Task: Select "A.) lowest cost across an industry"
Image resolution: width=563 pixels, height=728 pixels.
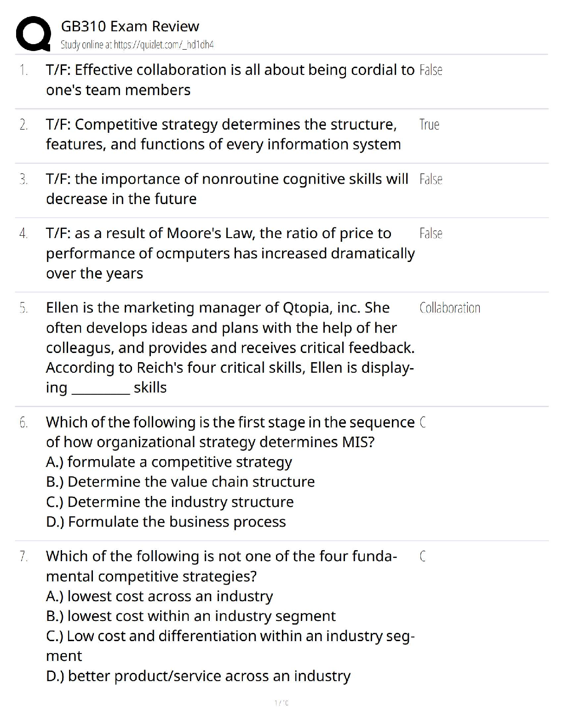Action: tap(159, 596)
